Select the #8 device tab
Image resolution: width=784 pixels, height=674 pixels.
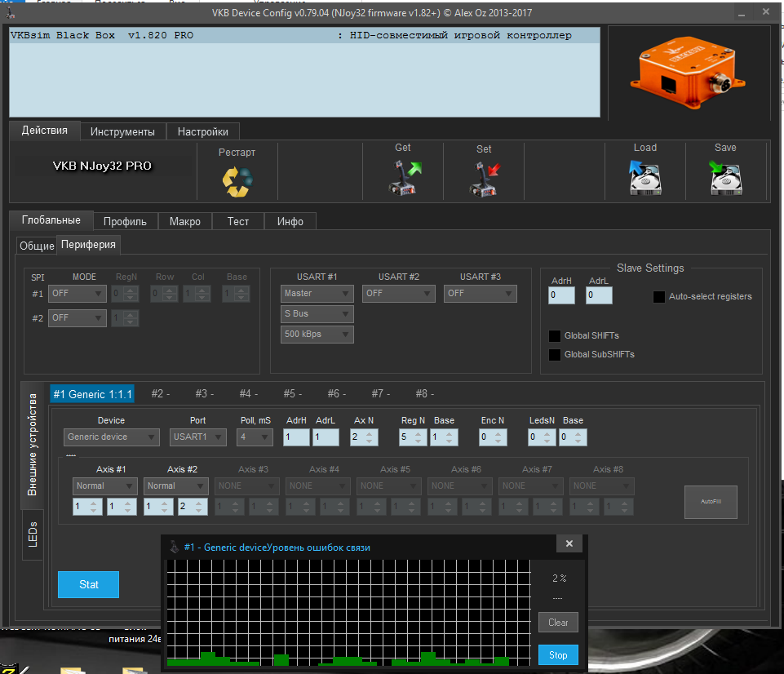tap(424, 394)
